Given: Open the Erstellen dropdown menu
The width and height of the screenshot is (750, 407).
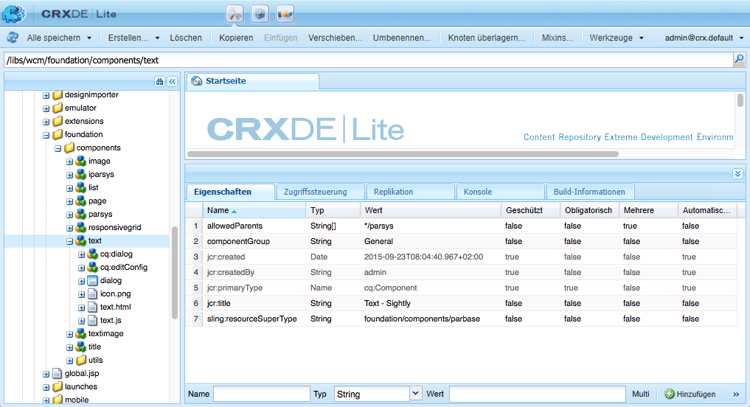Looking at the screenshot, I should 133,38.
